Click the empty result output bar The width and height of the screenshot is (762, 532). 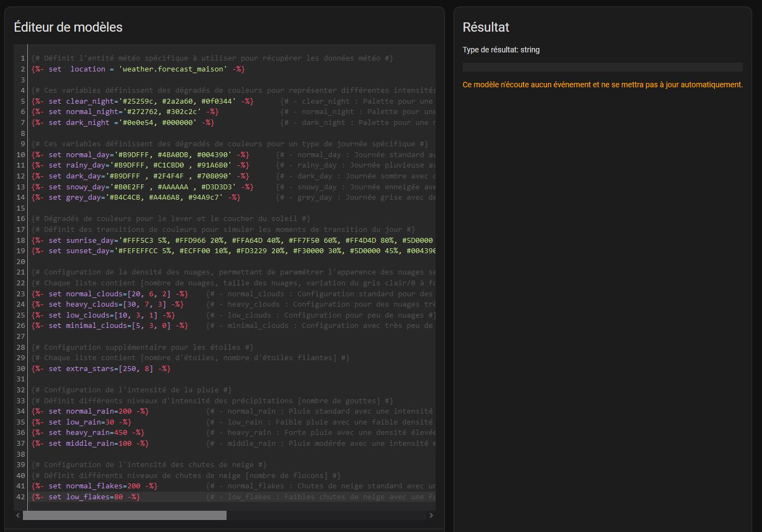603,67
